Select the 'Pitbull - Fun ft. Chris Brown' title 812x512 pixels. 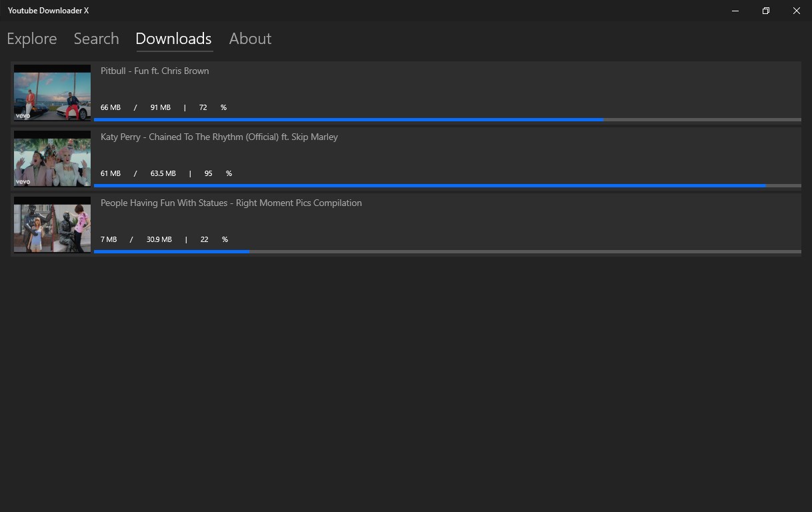tap(155, 71)
